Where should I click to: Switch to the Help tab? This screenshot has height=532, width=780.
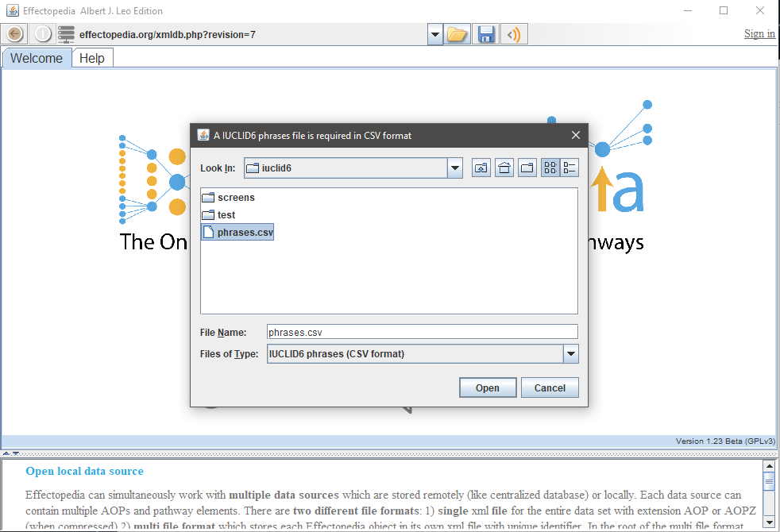tap(92, 58)
